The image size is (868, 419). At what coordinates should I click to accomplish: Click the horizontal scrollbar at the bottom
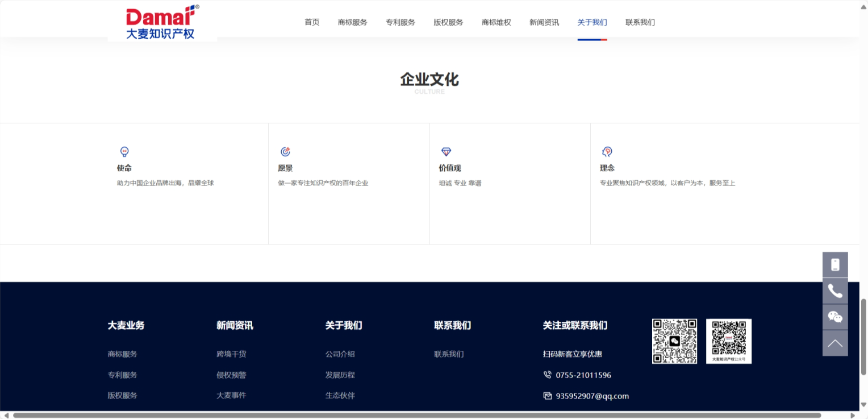pos(416,415)
